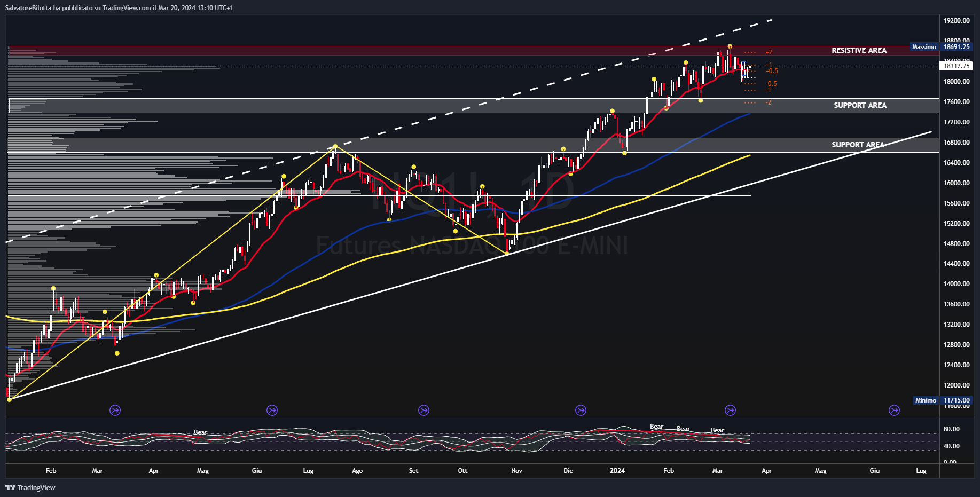Screen dimensions: 980x497
Task: Click the Ago label on time axis
Action: click(x=357, y=471)
